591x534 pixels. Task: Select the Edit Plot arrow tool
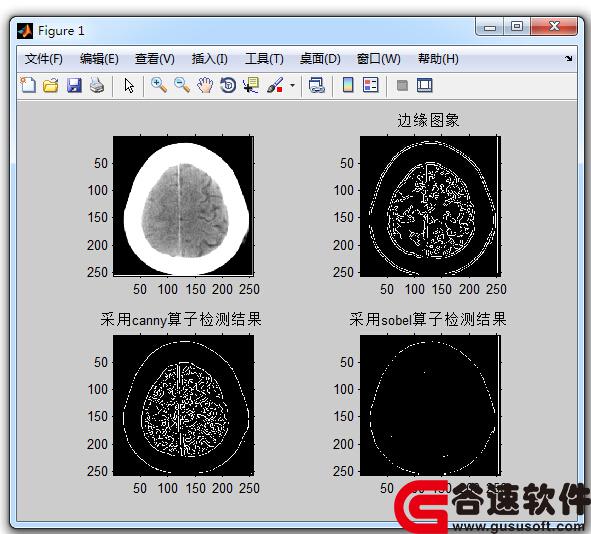(x=129, y=86)
